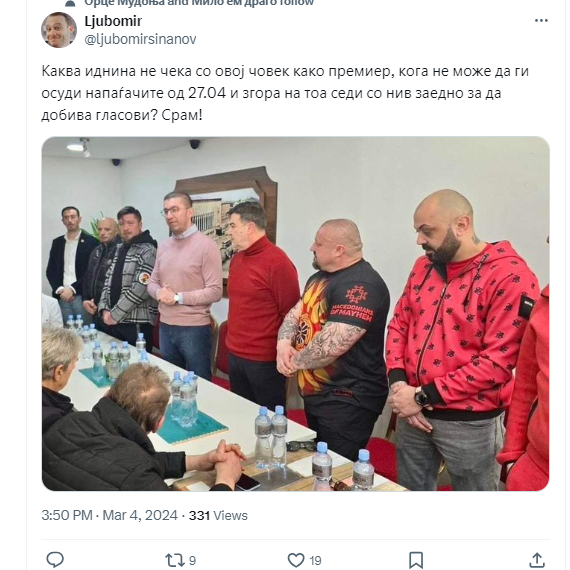Click the repost icon with 9 reposts
Screen dimensions: 570x570
[x=175, y=560]
